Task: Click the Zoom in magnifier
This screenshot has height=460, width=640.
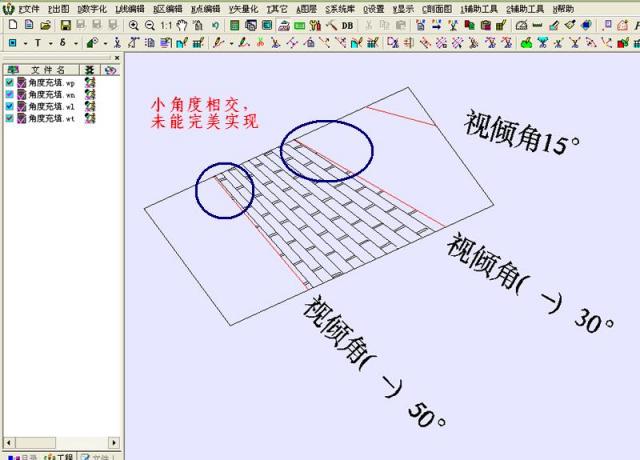Action: coord(134,25)
